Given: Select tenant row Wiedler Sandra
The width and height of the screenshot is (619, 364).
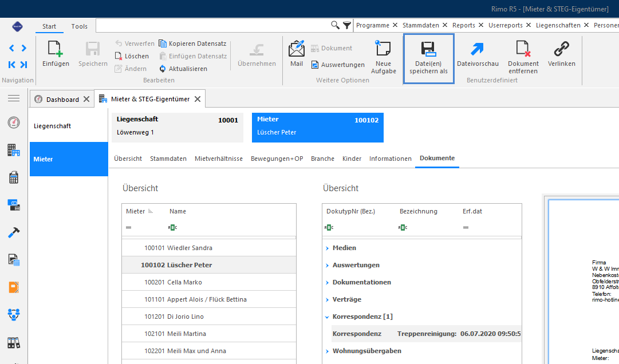Looking at the screenshot, I should pyautogui.click(x=209, y=248).
